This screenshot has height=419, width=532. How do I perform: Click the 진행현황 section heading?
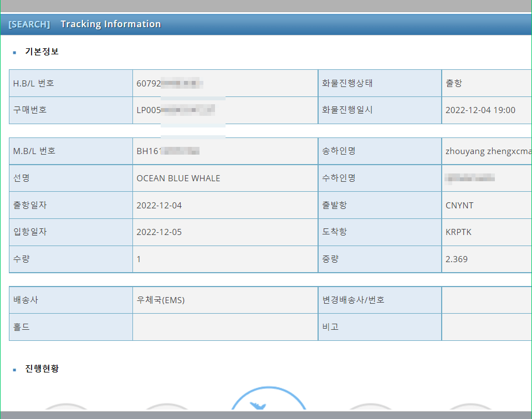[42, 369]
